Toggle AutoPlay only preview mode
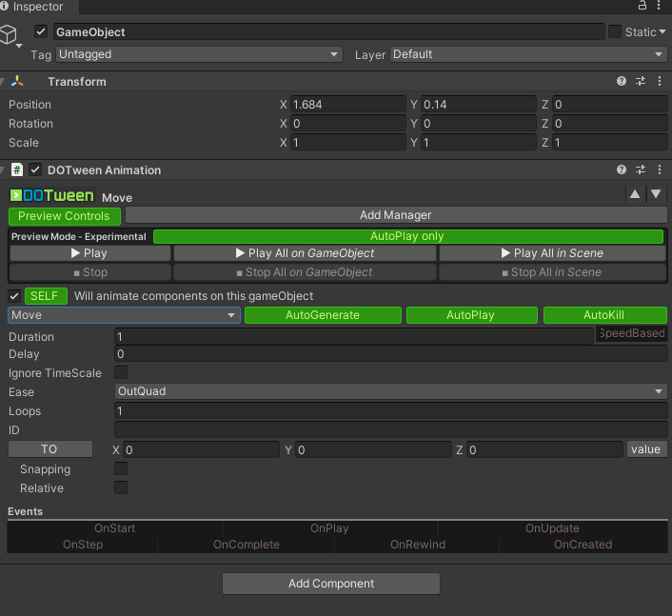 click(x=408, y=236)
